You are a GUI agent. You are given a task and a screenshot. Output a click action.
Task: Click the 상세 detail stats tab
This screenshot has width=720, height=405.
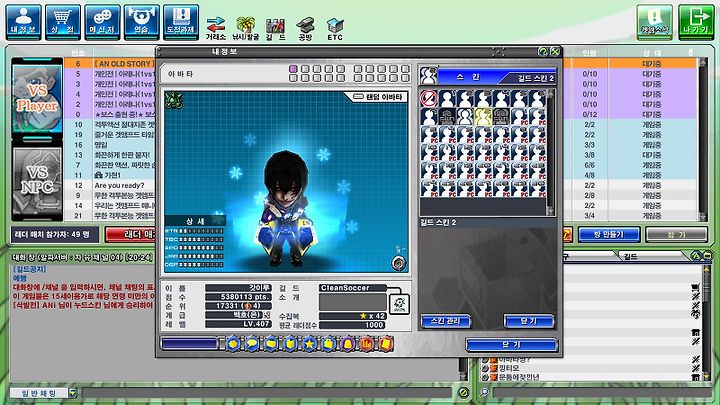pyautogui.click(x=195, y=221)
